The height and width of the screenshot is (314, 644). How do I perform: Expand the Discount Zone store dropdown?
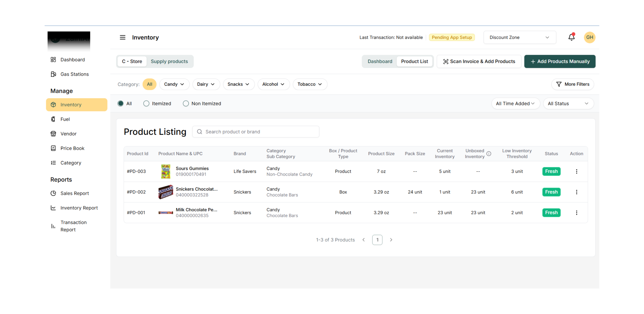[519, 37]
